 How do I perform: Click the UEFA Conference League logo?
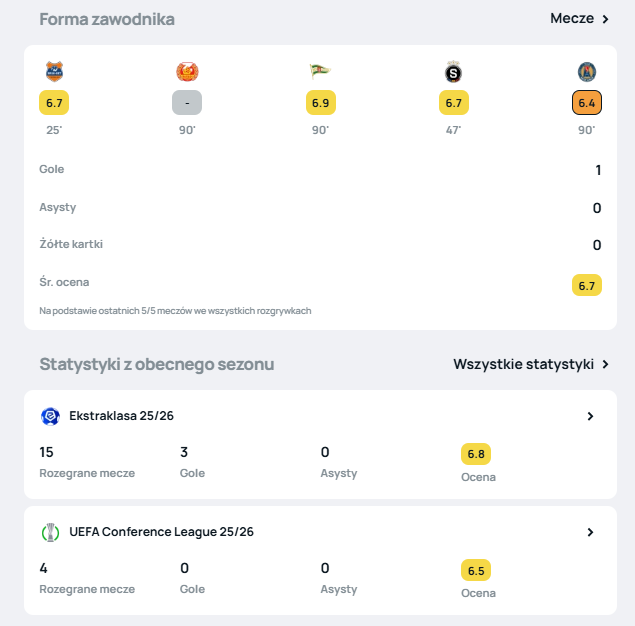coord(50,532)
